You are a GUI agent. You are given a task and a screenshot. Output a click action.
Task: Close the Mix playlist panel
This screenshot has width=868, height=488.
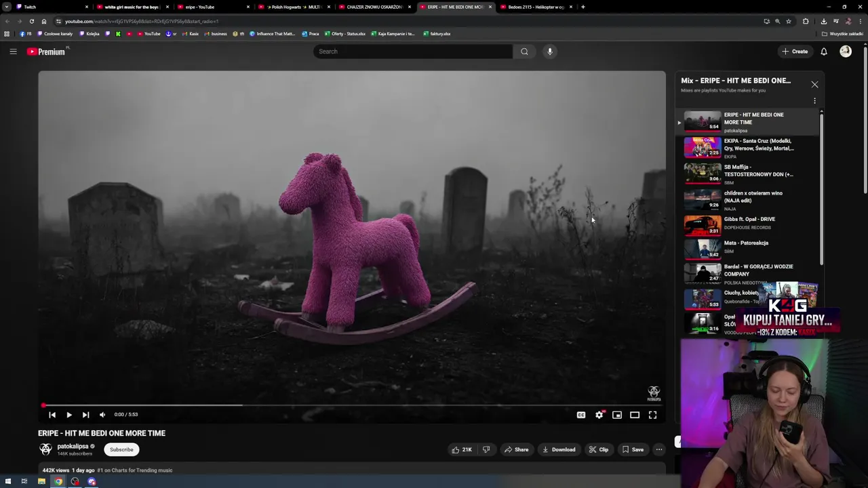pos(814,85)
